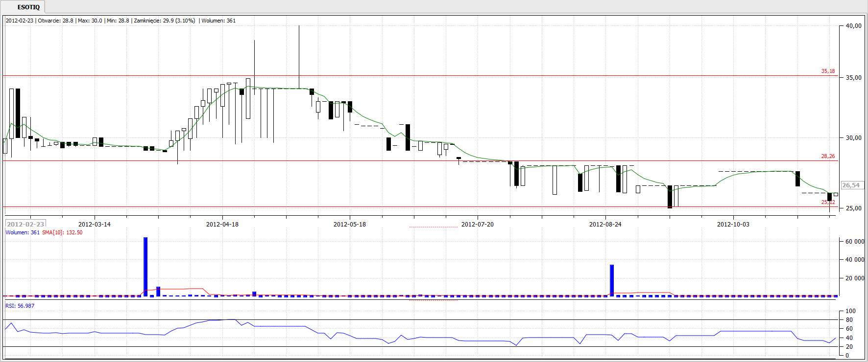Click the 40,00 price axis label
Screen dimensions: 868x362
point(853,26)
